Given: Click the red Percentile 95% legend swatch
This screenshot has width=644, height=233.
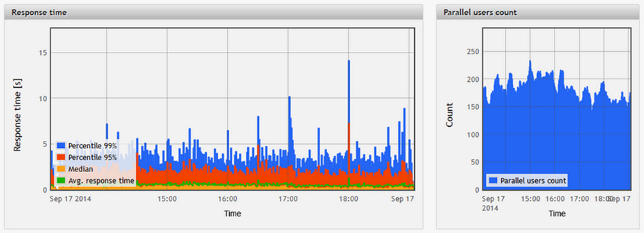Looking at the screenshot, I should tap(61, 157).
